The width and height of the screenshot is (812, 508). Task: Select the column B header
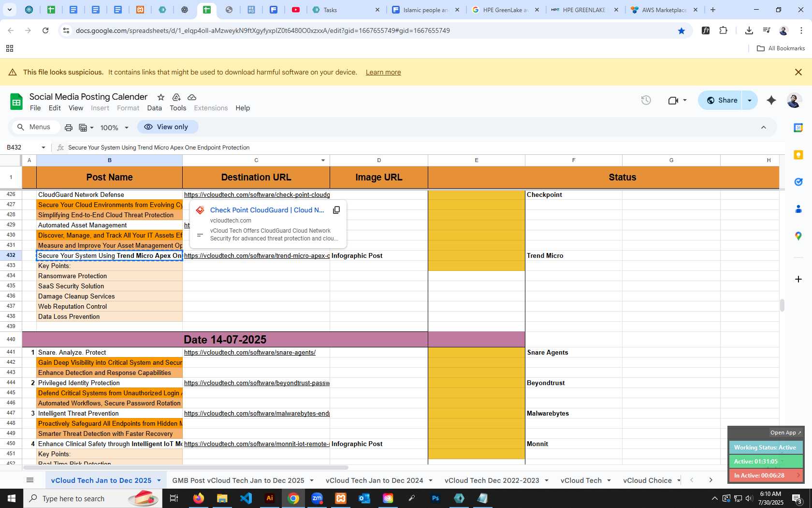click(x=109, y=160)
